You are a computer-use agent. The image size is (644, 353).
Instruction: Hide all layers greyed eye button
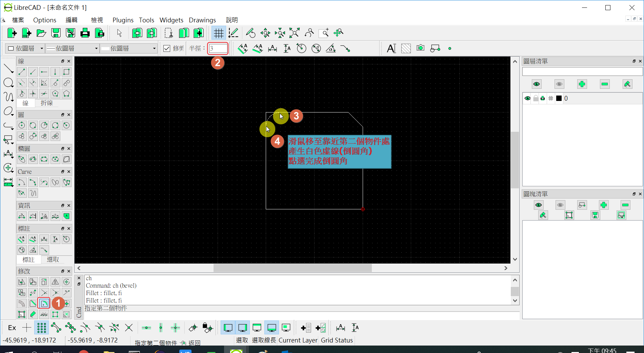click(x=559, y=84)
